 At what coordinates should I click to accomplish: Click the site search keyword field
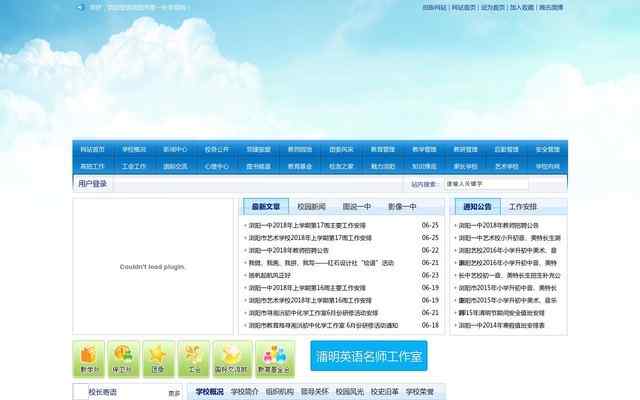tap(485, 184)
